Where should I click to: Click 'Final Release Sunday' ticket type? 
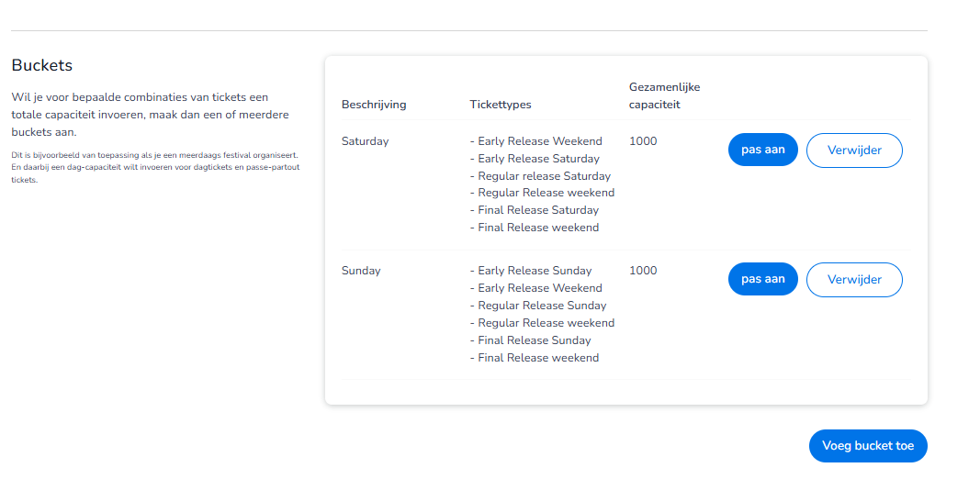535,340
